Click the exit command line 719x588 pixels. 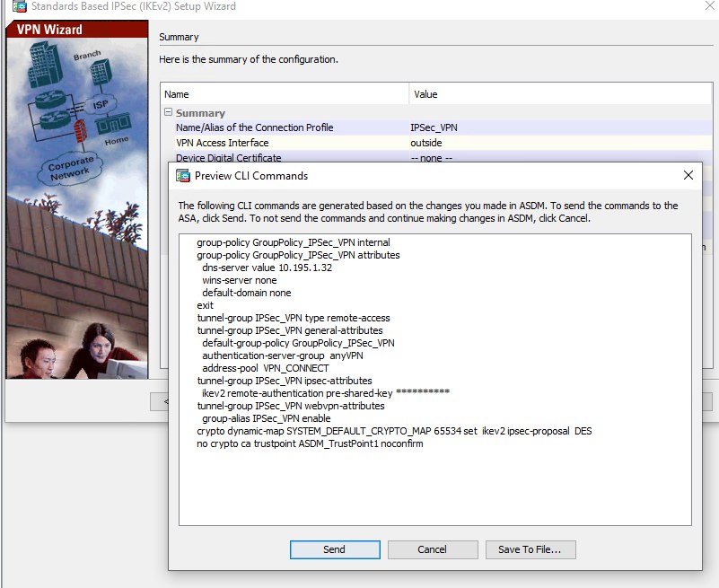[205, 305]
